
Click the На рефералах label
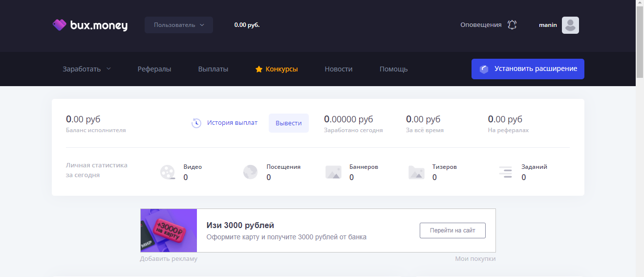[x=508, y=130]
